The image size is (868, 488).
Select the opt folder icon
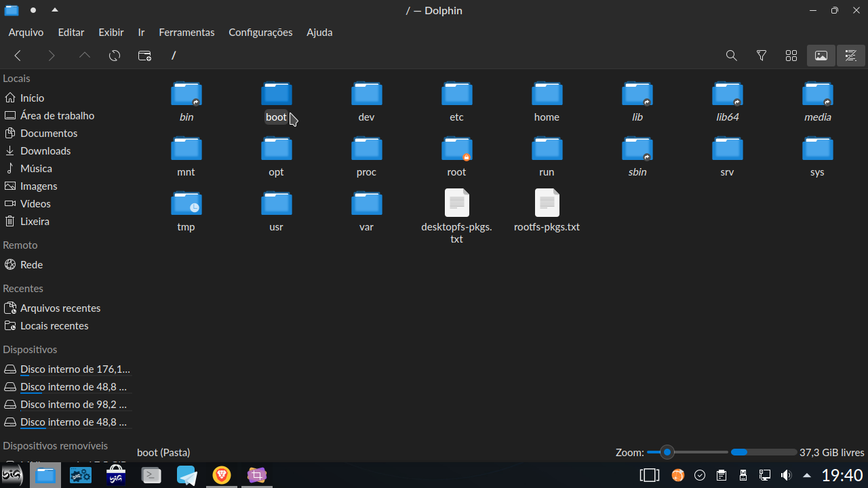click(277, 148)
